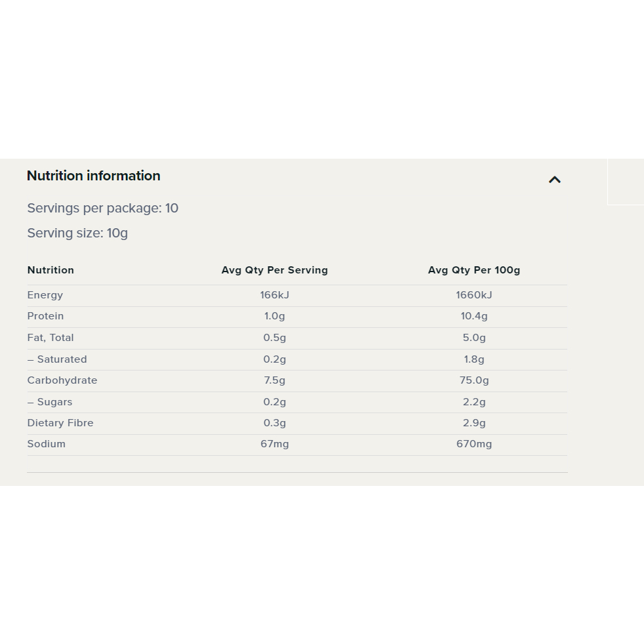
Task: Click the Carbohydrate row label
Action: [62, 380]
